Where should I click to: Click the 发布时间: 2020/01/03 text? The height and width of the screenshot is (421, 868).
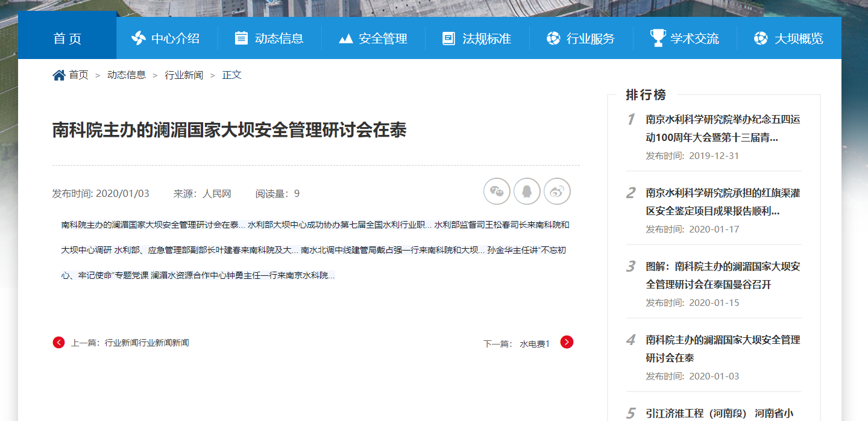click(101, 193)
